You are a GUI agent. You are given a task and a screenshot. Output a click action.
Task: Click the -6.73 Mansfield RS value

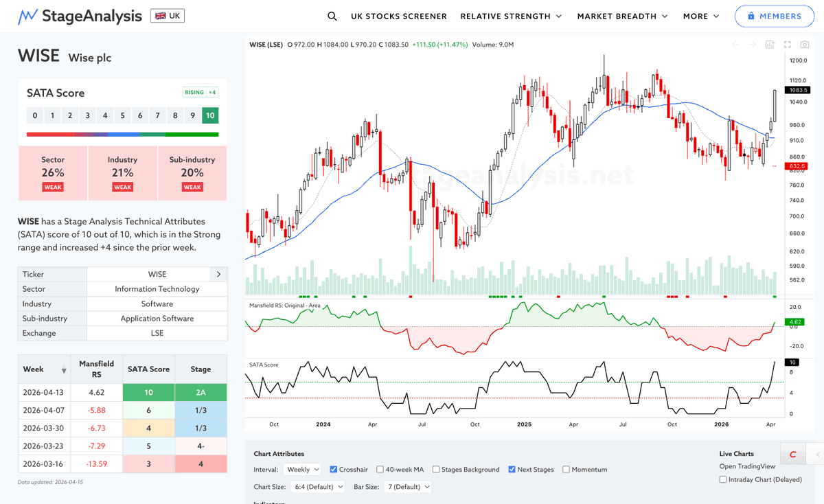97,428
